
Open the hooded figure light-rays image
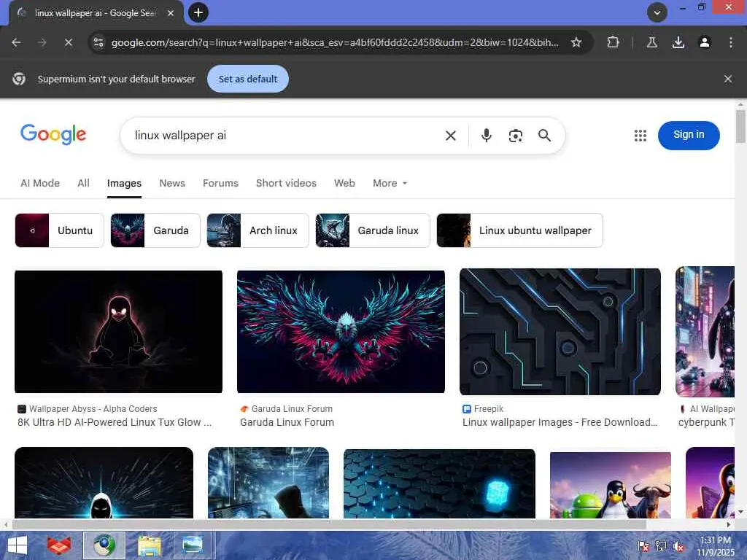coord(104,483)
